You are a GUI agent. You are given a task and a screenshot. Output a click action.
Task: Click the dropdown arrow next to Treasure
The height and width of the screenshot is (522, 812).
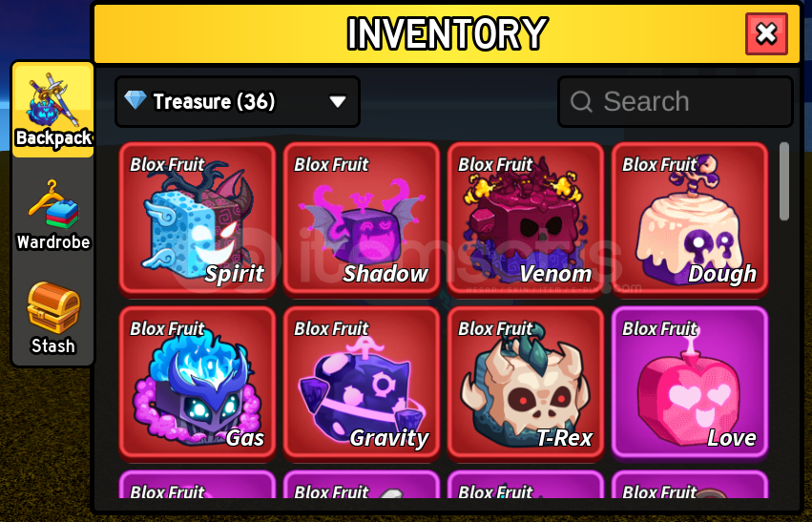(x=338, y=102)
